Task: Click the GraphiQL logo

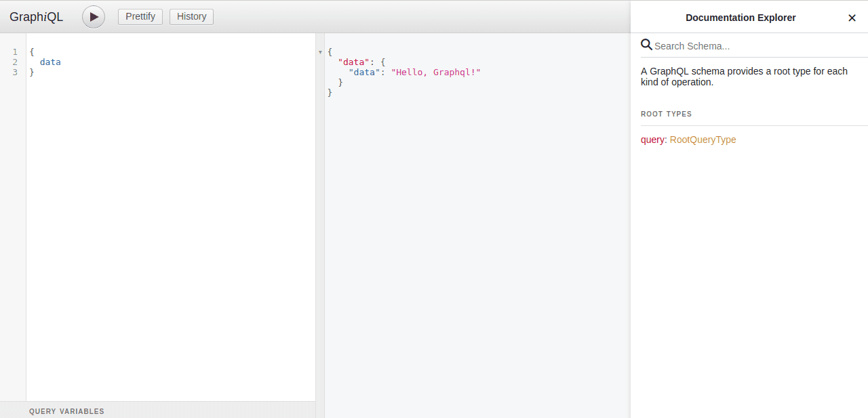Action: (36, 16)
